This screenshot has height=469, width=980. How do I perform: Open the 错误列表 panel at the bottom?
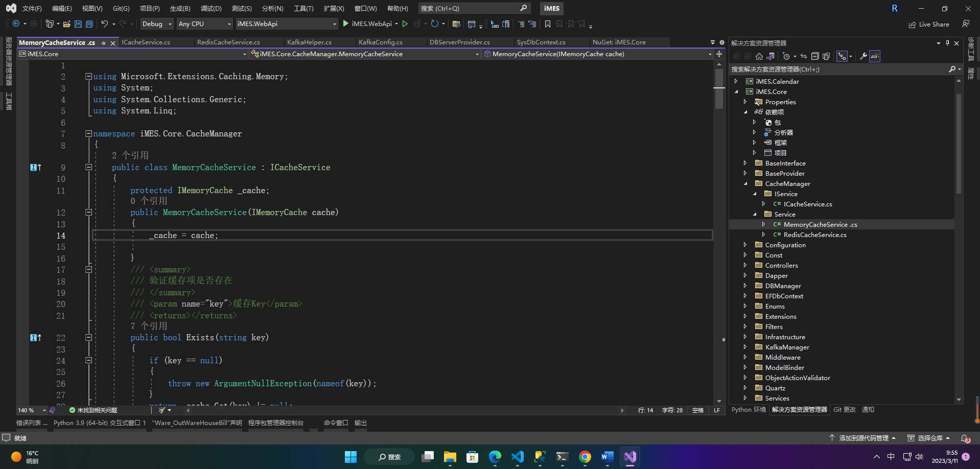pos(32,423)
